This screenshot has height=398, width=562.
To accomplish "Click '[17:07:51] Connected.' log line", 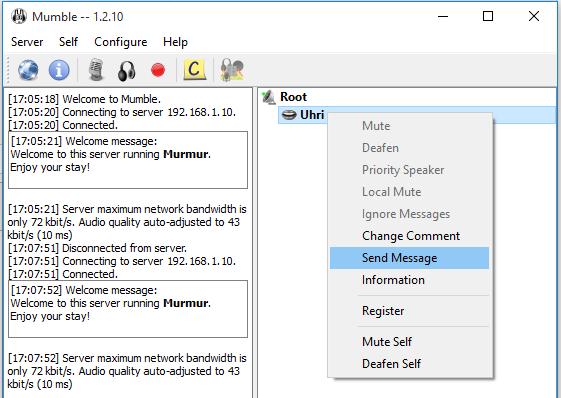I will coord(63,274).
